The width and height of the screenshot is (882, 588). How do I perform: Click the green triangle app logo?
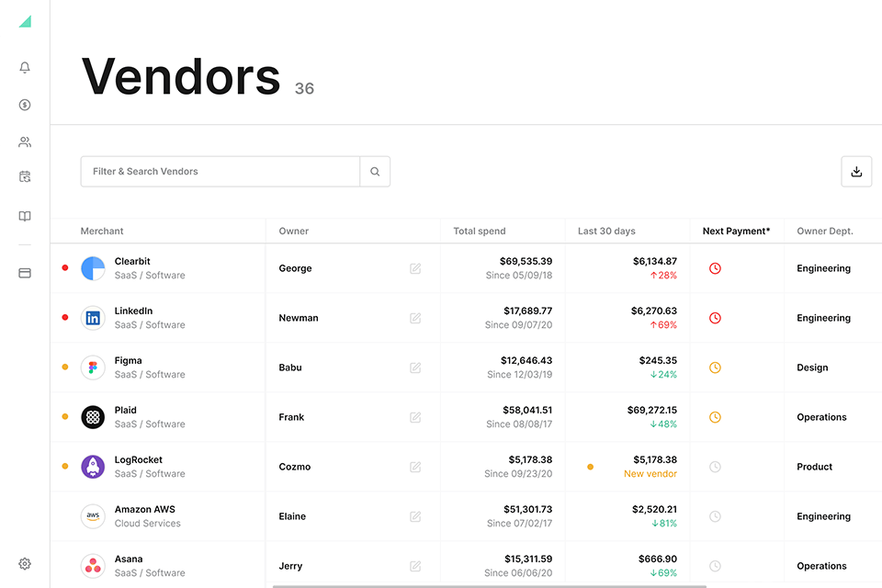coord(25,21)
